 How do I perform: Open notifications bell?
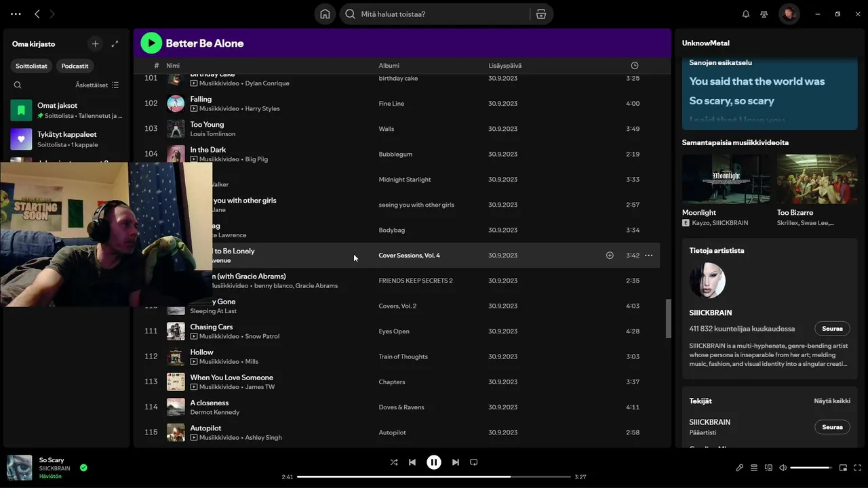point(746,14)
